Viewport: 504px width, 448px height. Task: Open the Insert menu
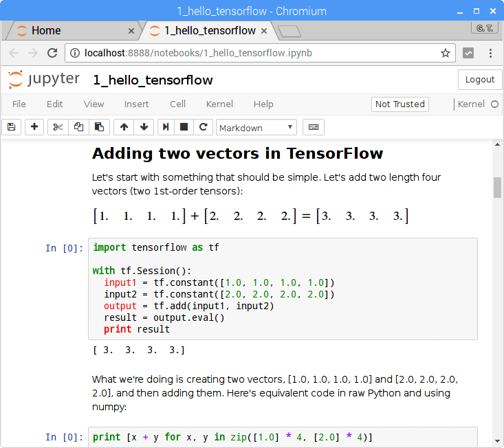click(136, 104)
